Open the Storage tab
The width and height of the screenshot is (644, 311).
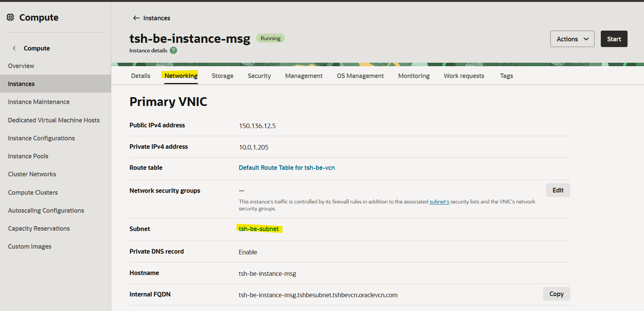pyautogui.click(x=222, y=76)
